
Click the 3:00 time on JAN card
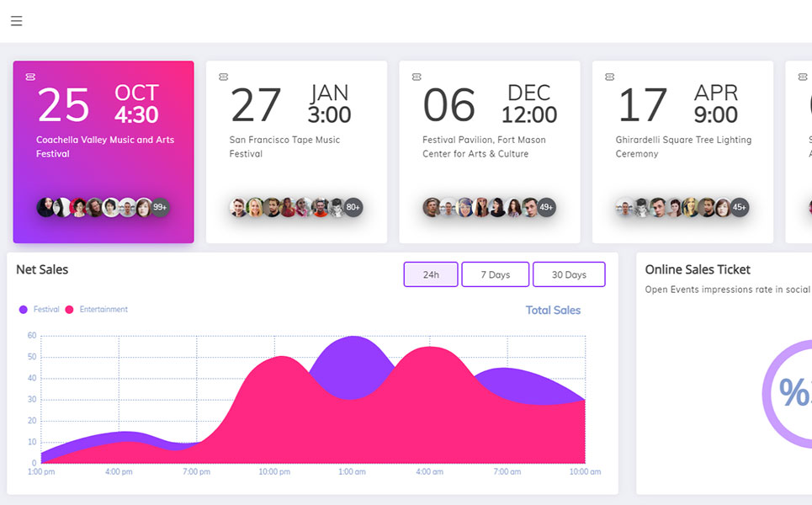pyautogui.click(x=329, y=114)
